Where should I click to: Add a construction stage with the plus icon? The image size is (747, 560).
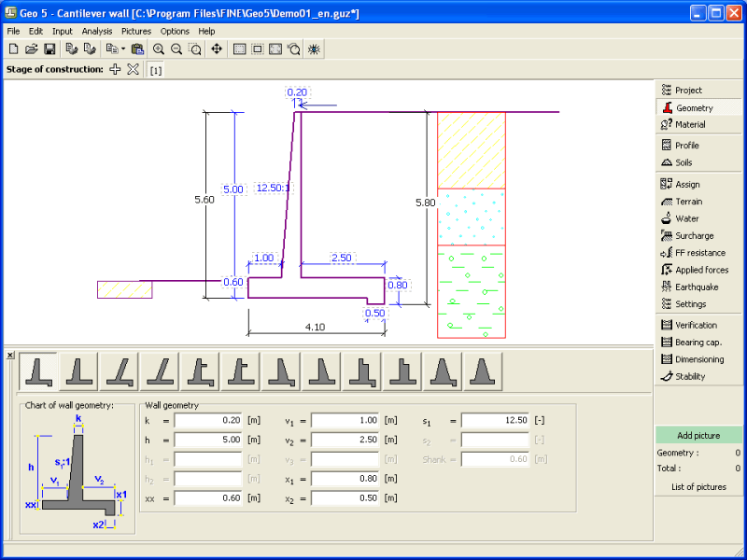[x=115, y=69]
